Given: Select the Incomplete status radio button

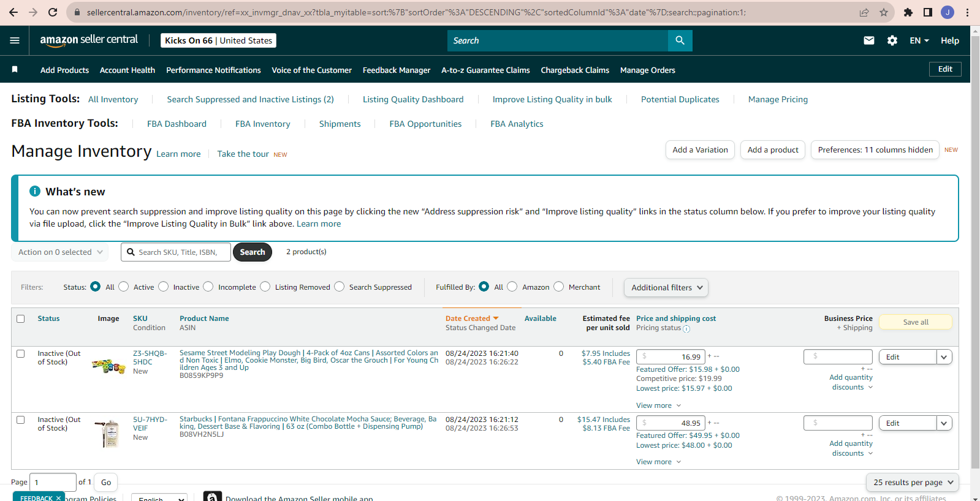Looking at the screenshot, I should (208, 287).
